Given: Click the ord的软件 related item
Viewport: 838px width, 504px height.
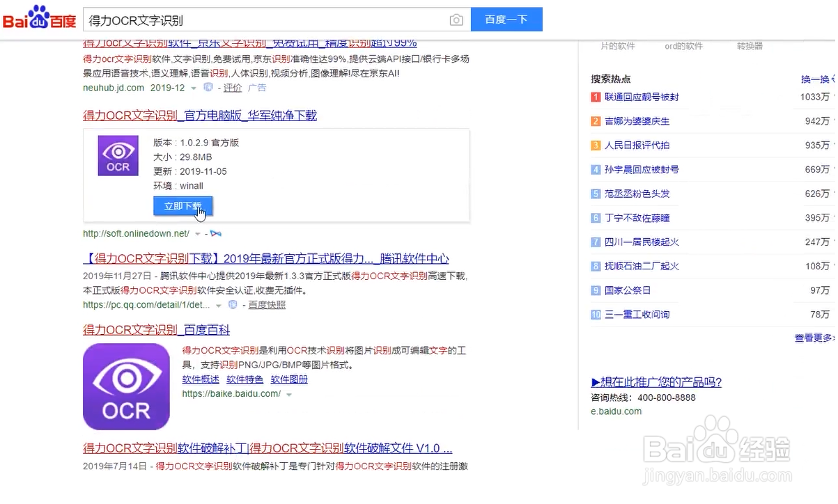Looking at the screenshot, I should (x=683, y=46).
